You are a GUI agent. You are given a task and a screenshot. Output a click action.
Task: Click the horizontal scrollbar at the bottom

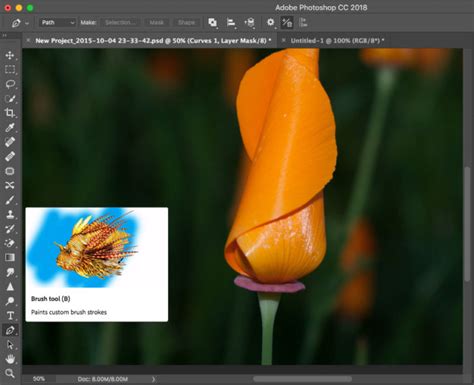point(302,379)
